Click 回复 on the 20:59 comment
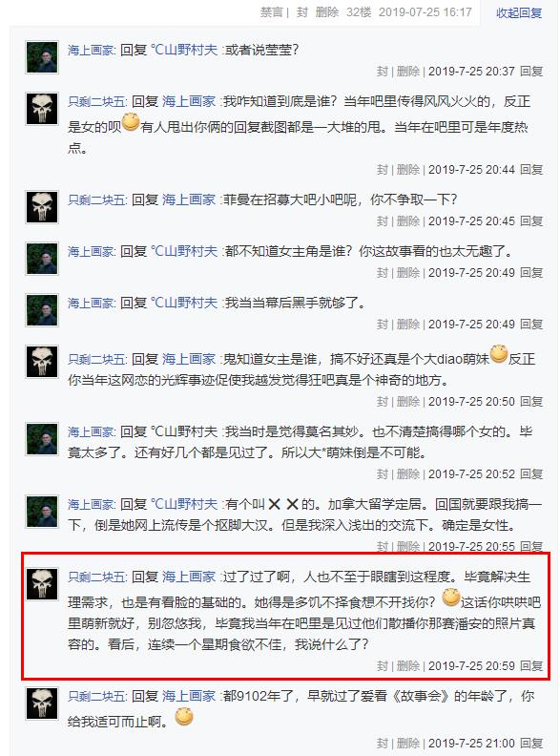This screenshot has width=560, height=756. tap(531, 666)
